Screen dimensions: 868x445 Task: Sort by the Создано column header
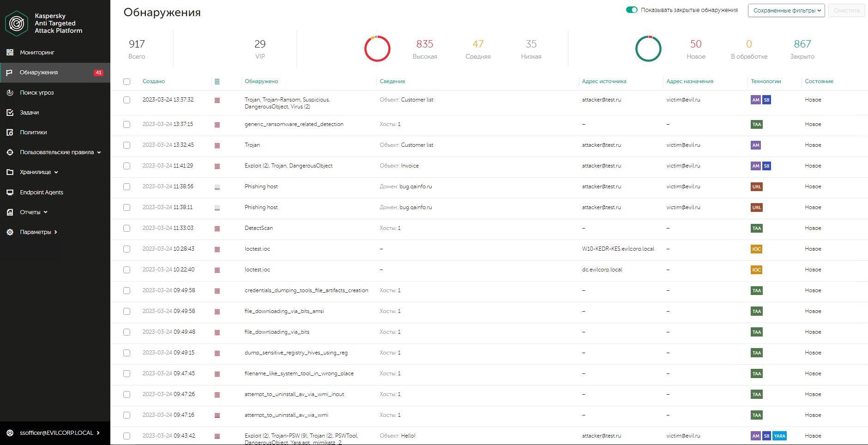coord(154,81)
